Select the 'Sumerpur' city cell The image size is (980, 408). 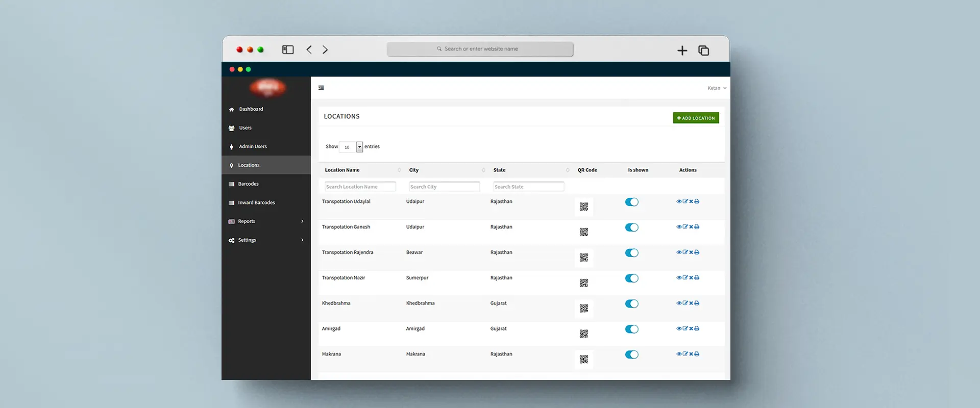pyautogui.click(x=417, y=278)
